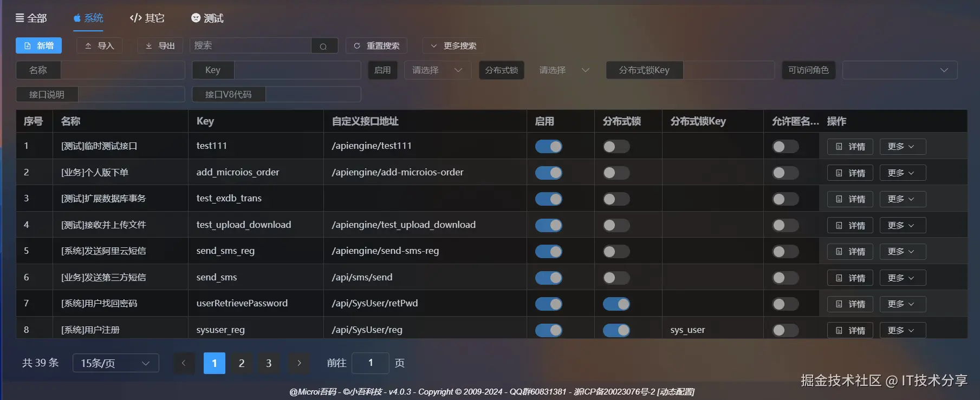Click the search magnifier icon button
980x400 pixels.
pos(323,46)
